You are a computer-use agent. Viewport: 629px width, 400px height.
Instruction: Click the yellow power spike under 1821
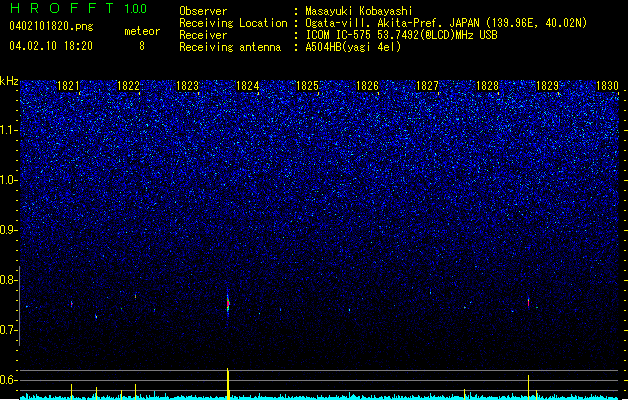point(72,392)
